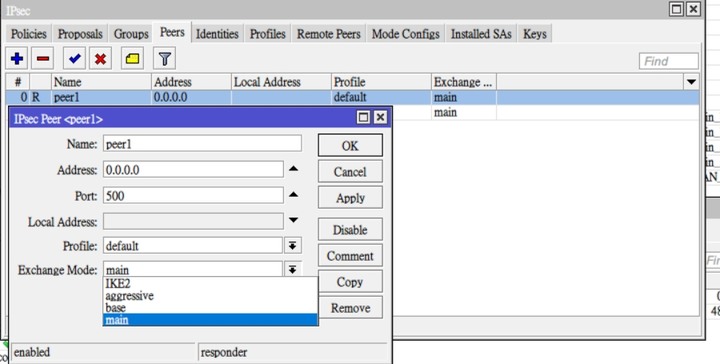Select aggressive exchange mode option
The image size is (720, 364).
click(210, 296)
